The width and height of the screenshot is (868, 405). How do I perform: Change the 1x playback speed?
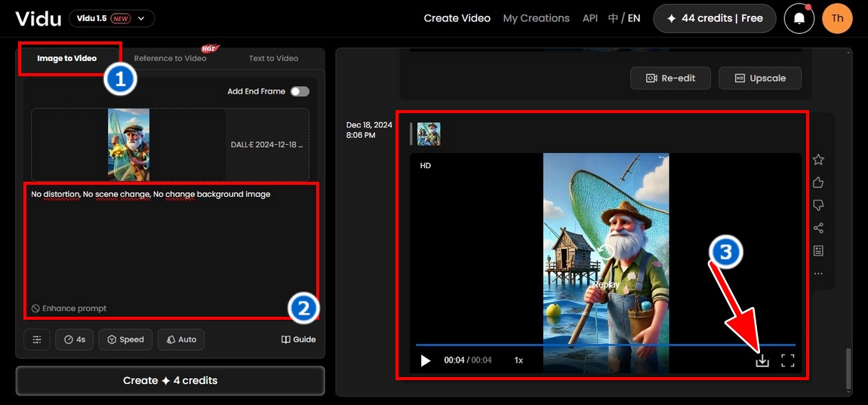click(519, 361)
